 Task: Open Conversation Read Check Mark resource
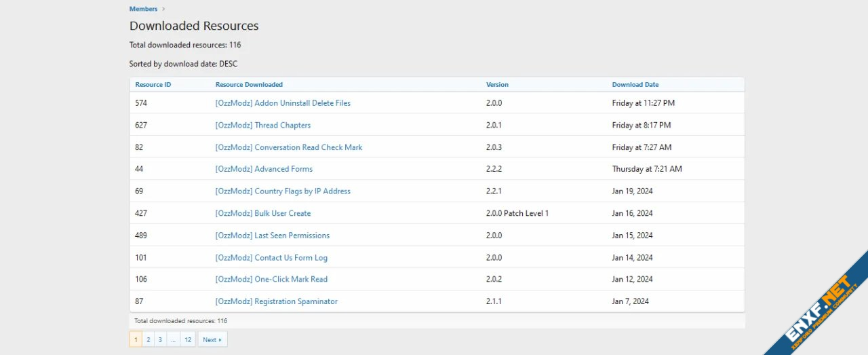point(289,147)
